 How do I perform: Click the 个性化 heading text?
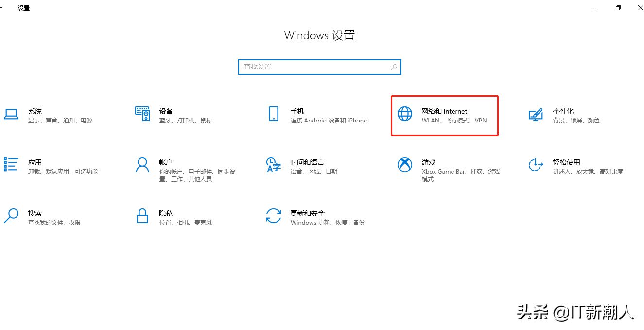pyautogui.click(x=563, y=111)
